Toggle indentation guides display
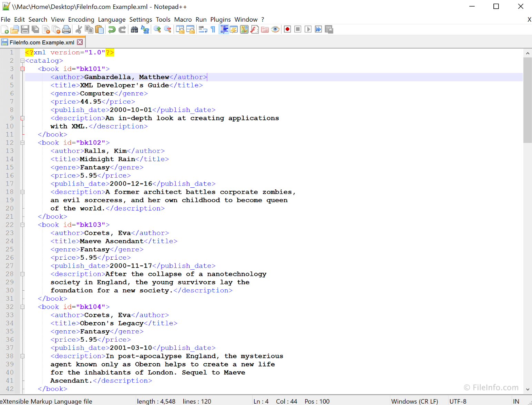The width and height of the screenshot is (532, 405). click(224, 29)
